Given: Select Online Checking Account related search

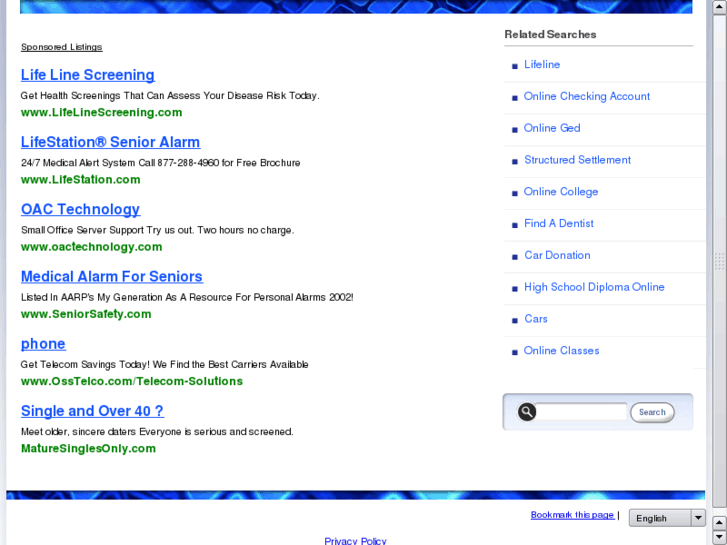Looking at the screenshot, I should pos(587,96).
